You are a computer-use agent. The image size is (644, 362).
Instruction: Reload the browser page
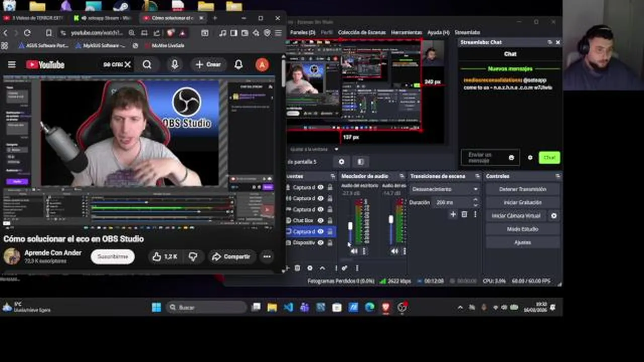coord(27,33)
